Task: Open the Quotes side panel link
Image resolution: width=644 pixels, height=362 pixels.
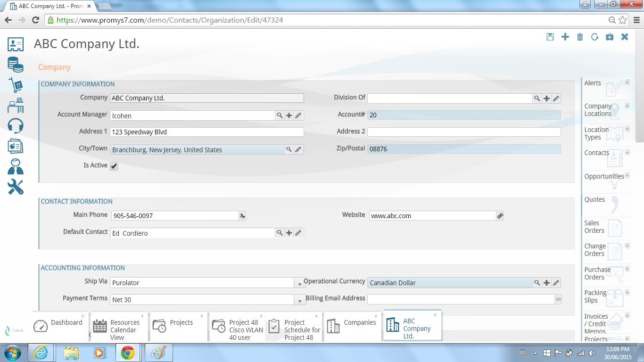Action: [x=594, y=199]
